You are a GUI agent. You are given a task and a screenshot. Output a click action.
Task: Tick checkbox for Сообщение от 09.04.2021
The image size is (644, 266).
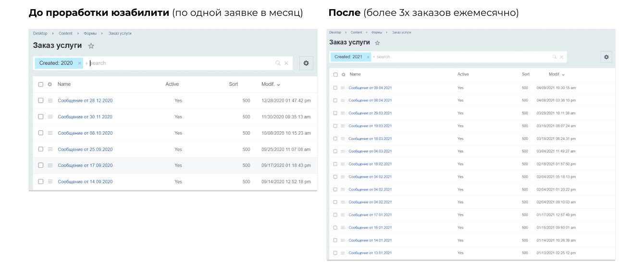[x=335, y=88]
